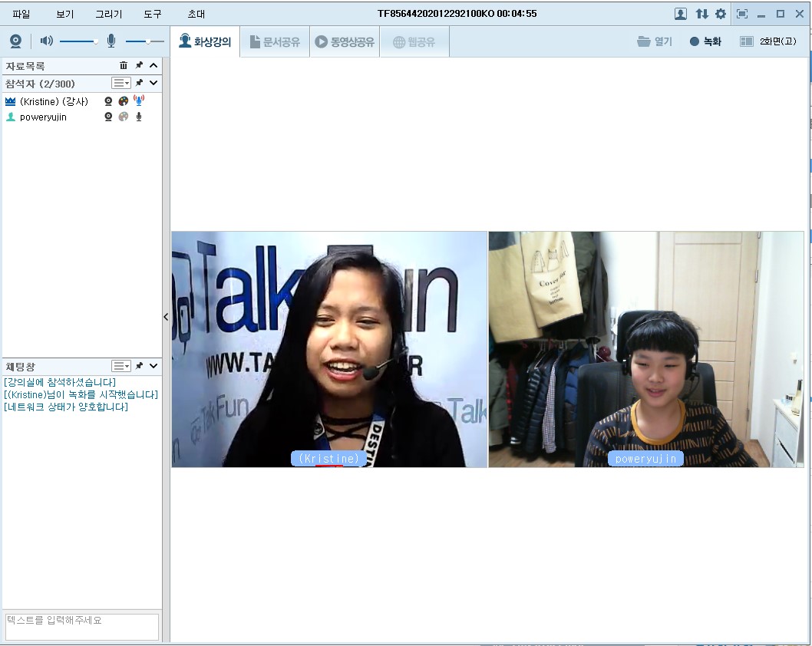Enter fullscreen with the fullscreen icon

click(742, 14)
